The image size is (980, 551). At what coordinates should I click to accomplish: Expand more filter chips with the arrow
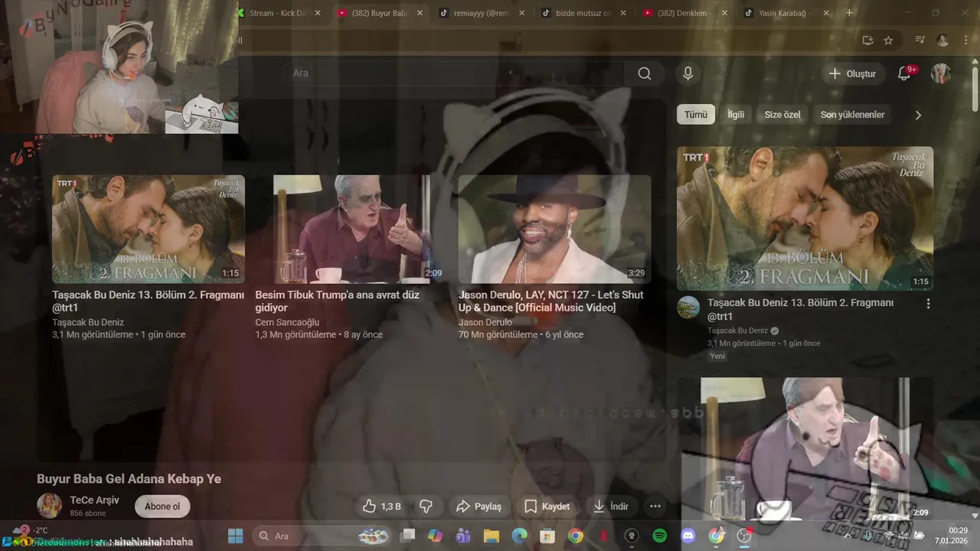tap(918, 115)
